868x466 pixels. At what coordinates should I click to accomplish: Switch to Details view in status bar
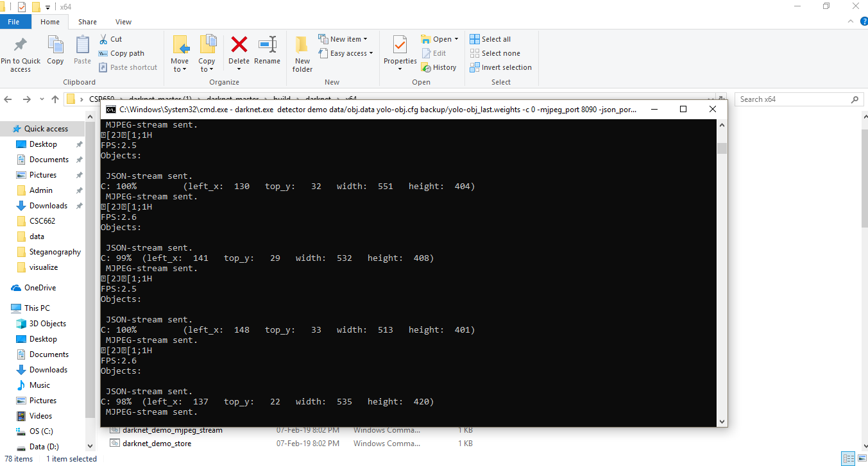(x=848, y=459)
